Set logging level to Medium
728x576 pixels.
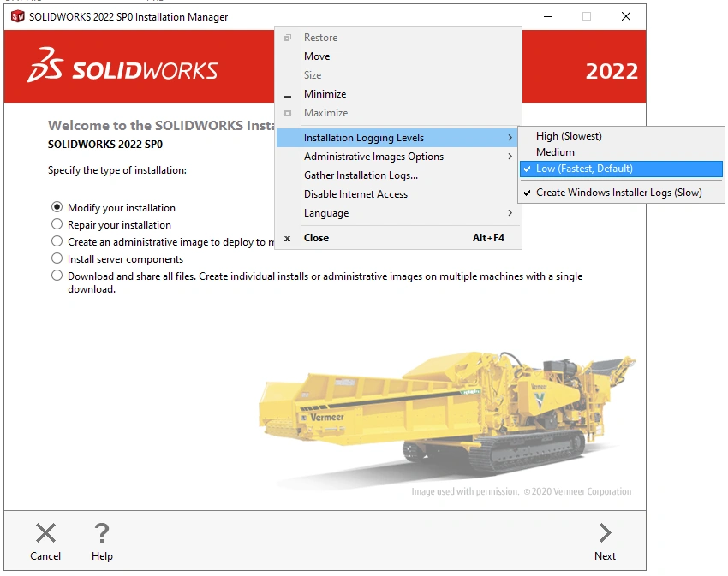pyautogui.click(x=621, y=152)
